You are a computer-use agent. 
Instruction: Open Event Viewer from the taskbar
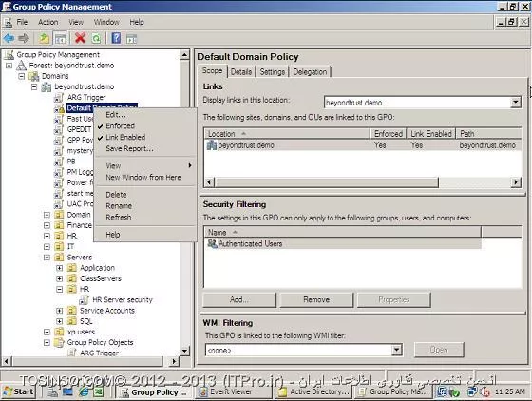(x=234, y=391)
